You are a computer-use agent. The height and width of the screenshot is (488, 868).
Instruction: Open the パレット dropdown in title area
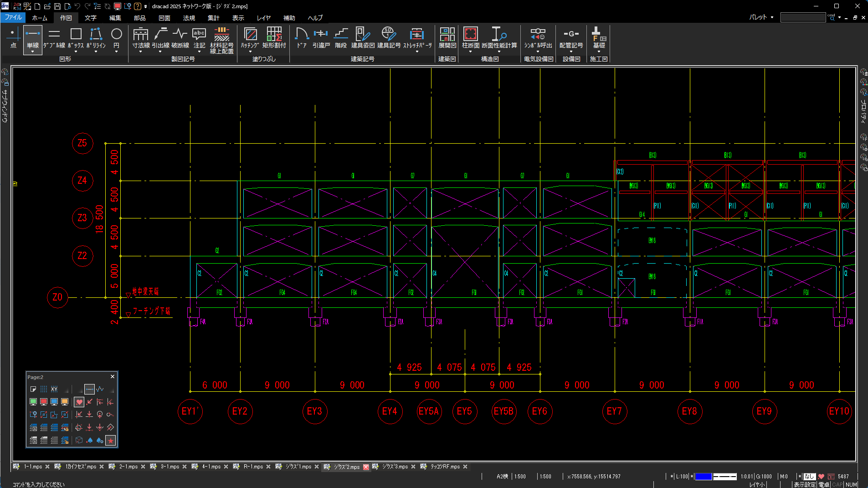761,17
